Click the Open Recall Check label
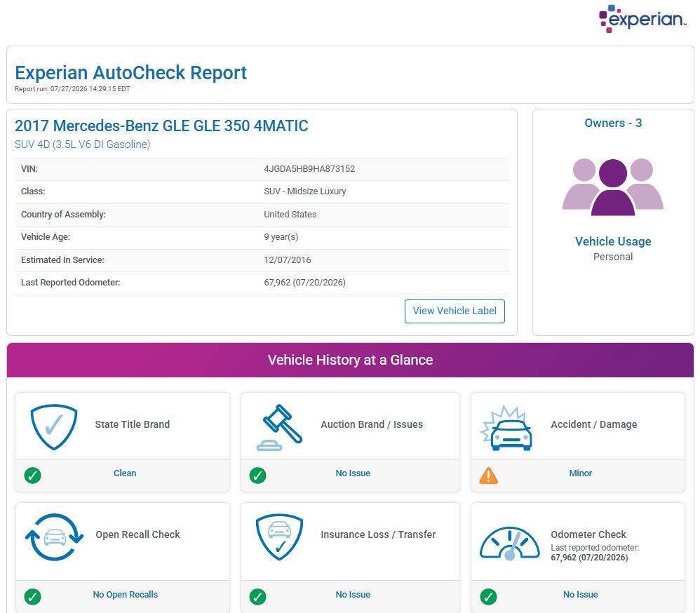Viewport: 700px width, 613px height. point(138,535)
